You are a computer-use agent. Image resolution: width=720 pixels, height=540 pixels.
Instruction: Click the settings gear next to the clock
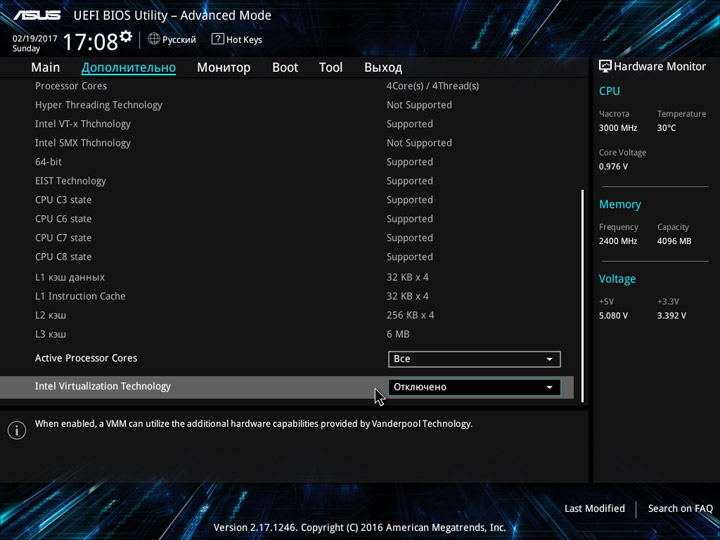point(126,36)
